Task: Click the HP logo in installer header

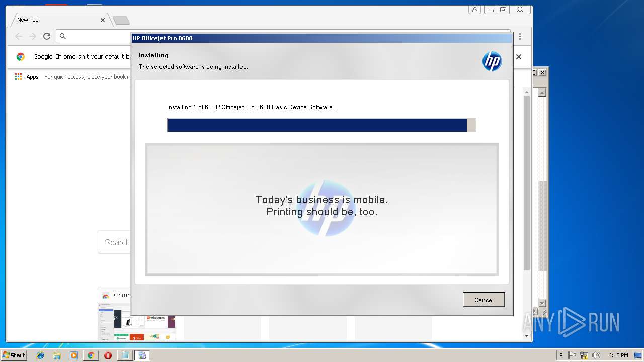Action: pyautogui.click(x=492, y=61)
